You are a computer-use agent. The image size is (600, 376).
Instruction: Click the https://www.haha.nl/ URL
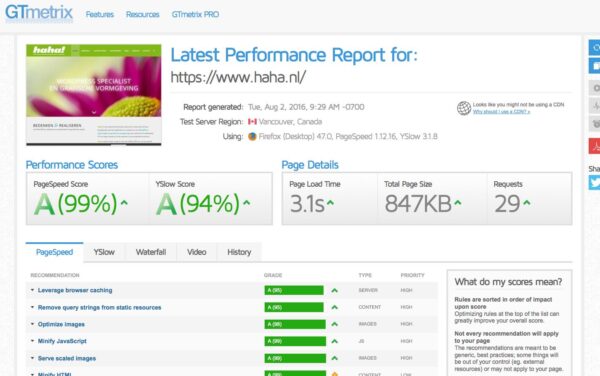[238, 77]
